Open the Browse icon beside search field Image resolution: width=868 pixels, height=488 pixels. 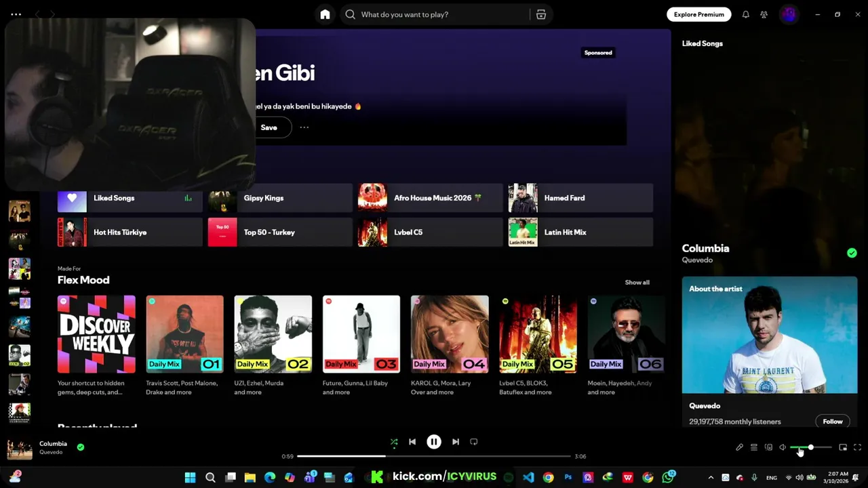pos(541,14)
